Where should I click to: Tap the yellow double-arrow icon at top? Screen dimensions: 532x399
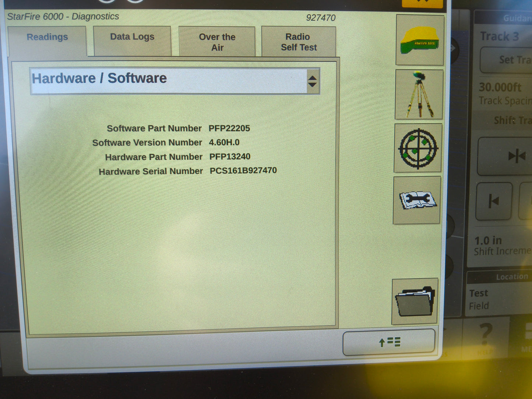coord(422,3)
